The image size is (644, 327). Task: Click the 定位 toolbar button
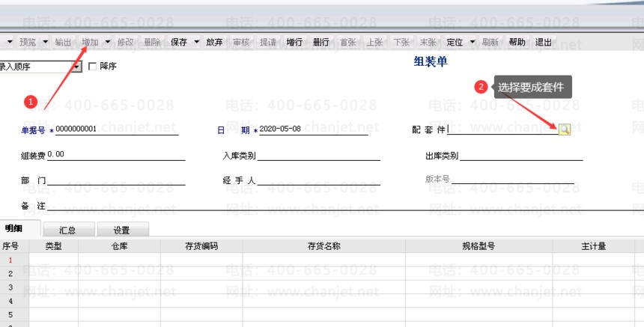pos(455,42)
